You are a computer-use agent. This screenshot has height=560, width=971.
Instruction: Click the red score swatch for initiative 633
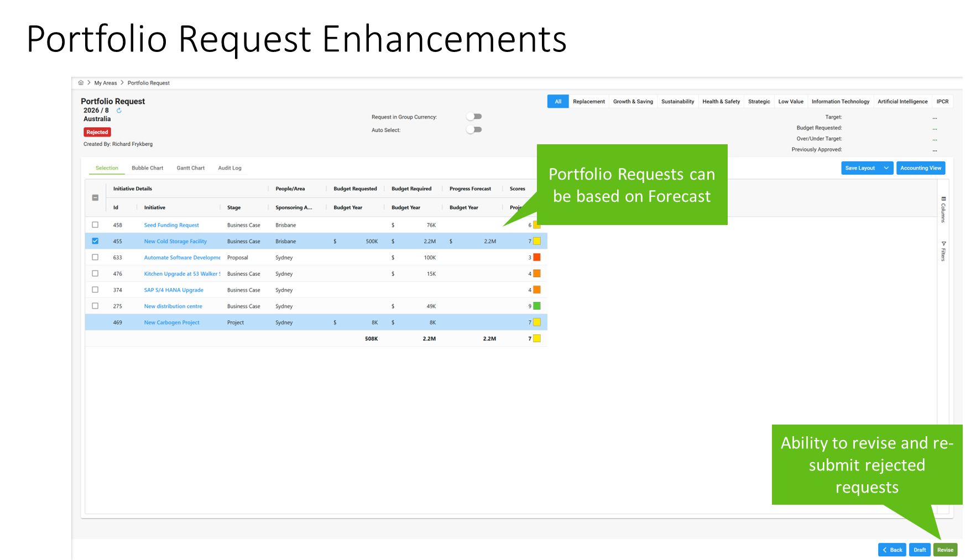pos(536,258)
